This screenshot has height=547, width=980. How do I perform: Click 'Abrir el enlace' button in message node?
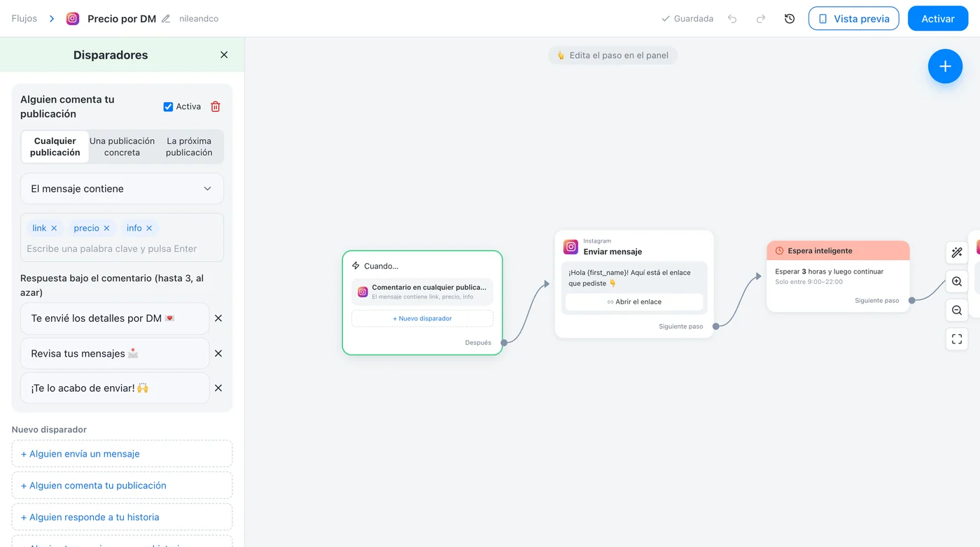pos(634,301)
